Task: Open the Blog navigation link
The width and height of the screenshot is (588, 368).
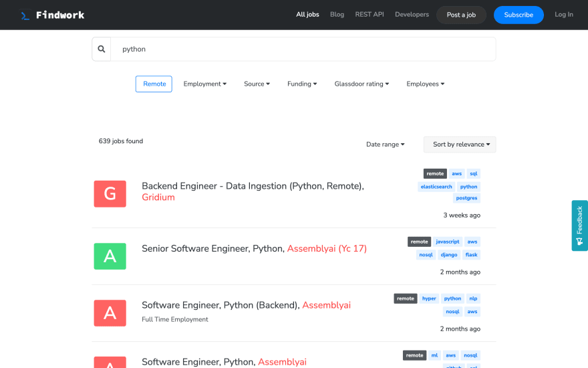Action: (x=337, y=14)
